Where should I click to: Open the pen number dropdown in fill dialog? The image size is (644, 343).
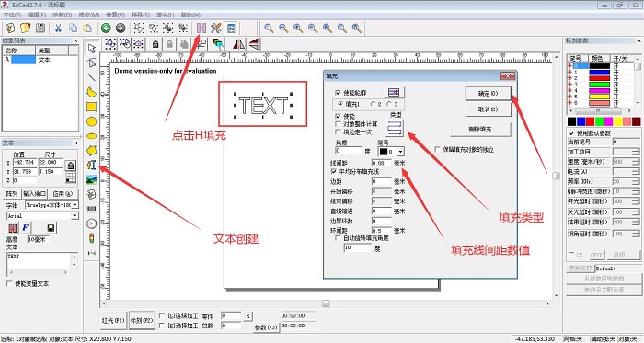point(400,152)
